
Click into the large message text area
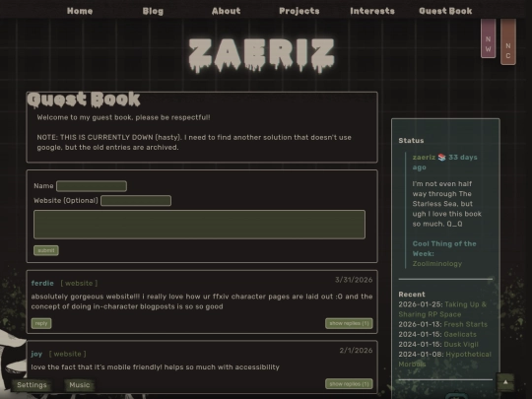coord(199,225)
